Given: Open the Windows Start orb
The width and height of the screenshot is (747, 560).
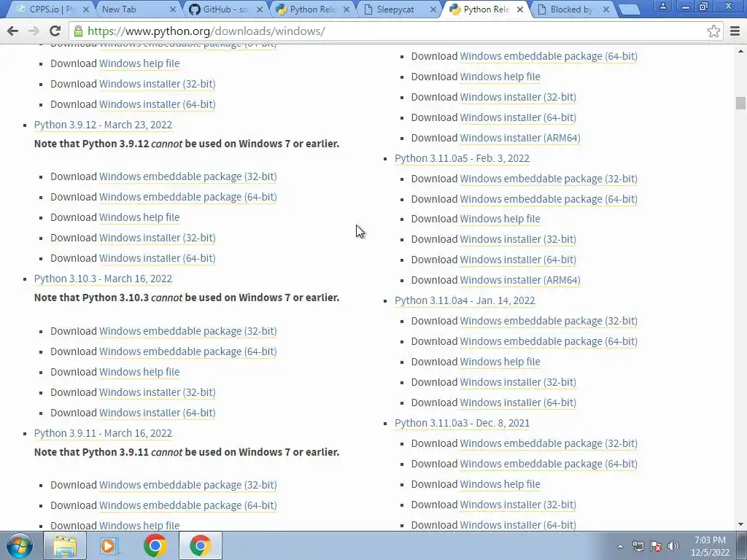Looking at the screenshot, I should (19, 545).
